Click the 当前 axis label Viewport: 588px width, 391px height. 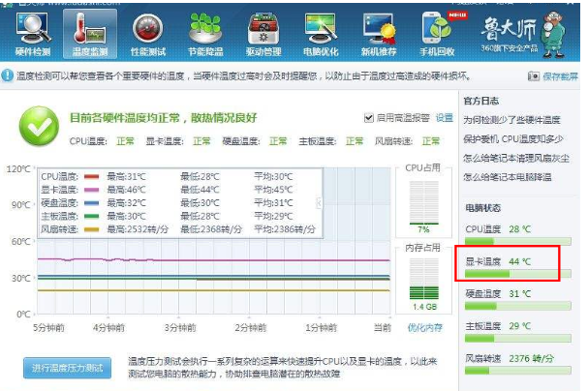click(383, 328)
